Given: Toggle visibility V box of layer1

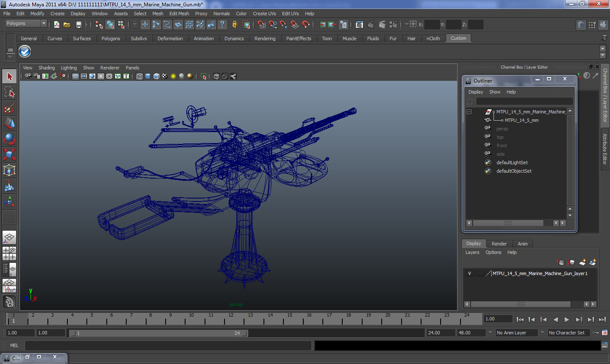Looking at the screenshot, I should pos(469,273).
